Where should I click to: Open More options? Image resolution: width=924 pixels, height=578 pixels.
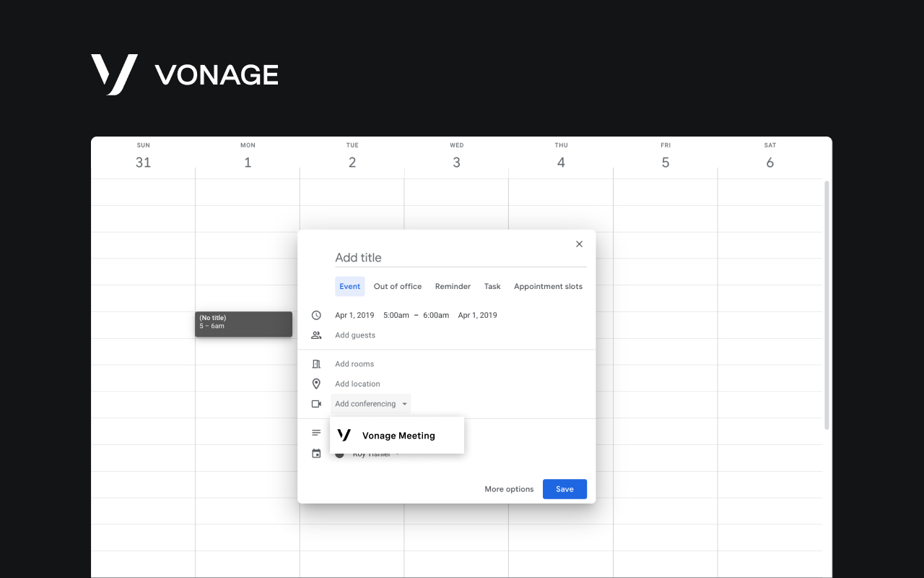click(509, 489)
